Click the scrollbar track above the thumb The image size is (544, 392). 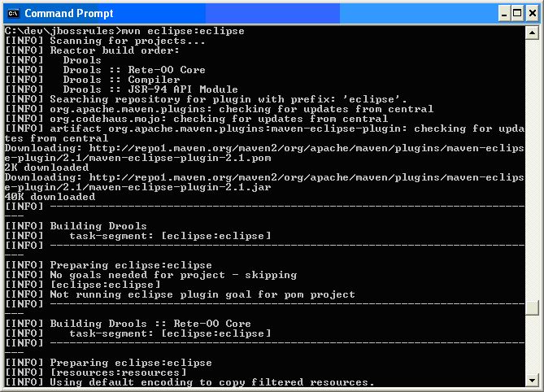click(x=533, y=163)
